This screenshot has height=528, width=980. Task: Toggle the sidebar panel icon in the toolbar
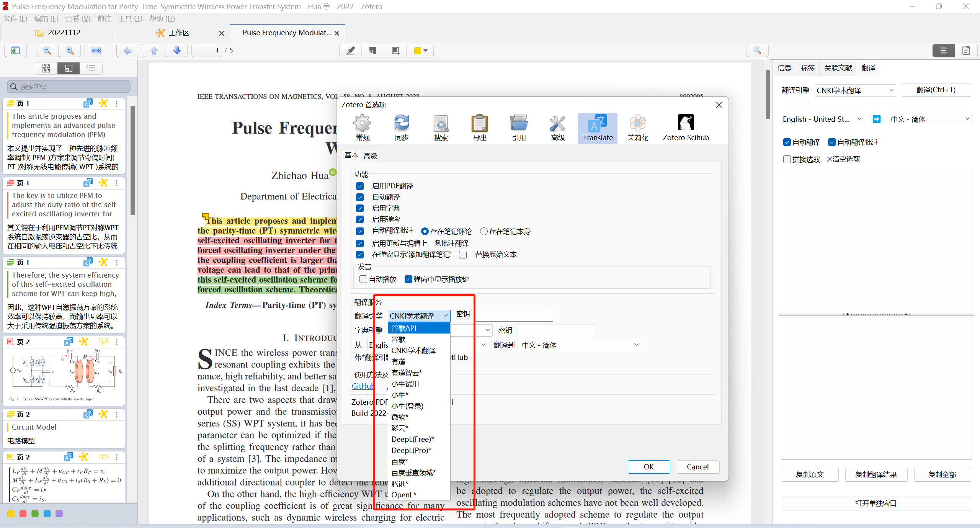point(15,51)
